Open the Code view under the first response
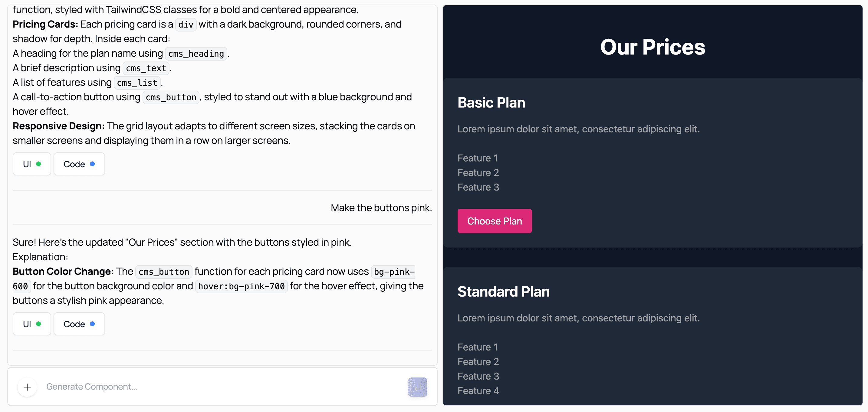The image size is (868, 412). [79, 164]
